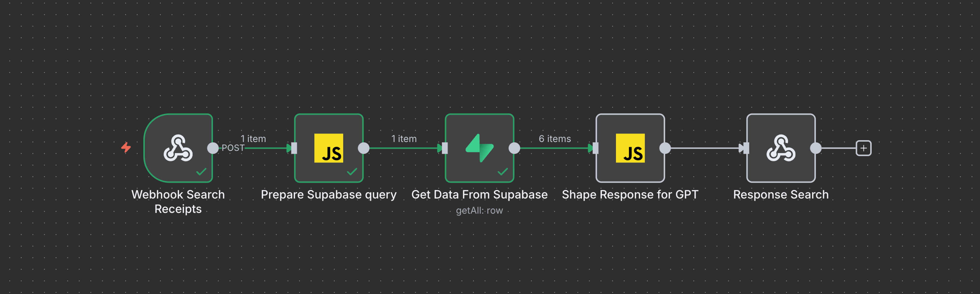
Task: Click Shape Response for GPT output dot
Action: click(665, 148)
